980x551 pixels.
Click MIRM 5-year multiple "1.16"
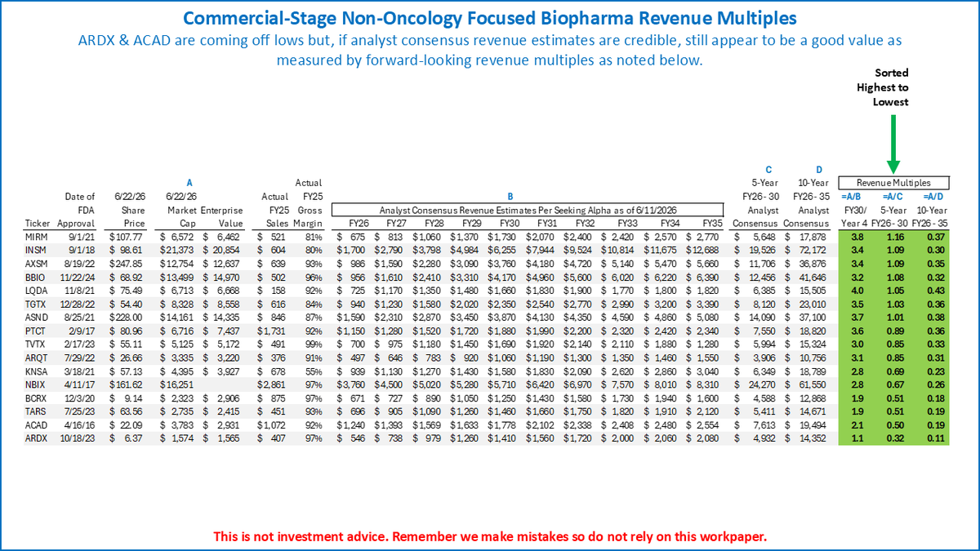[894, 235]
